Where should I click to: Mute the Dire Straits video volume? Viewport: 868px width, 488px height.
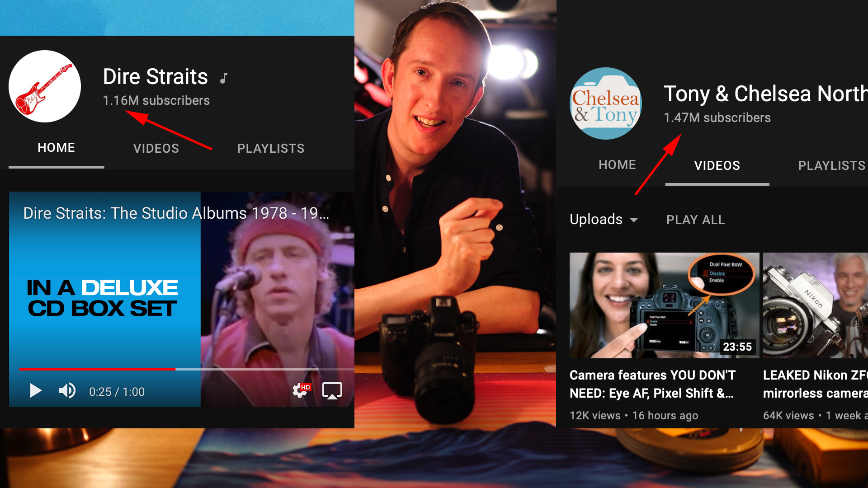click(67, 390)
